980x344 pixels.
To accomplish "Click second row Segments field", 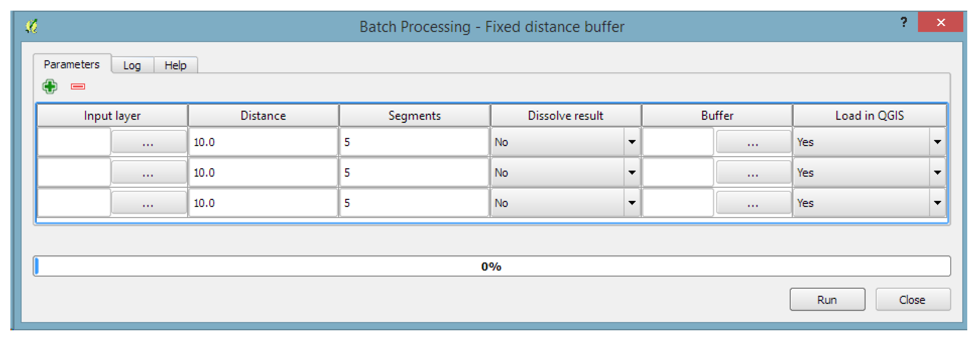I will pos(413,172).
